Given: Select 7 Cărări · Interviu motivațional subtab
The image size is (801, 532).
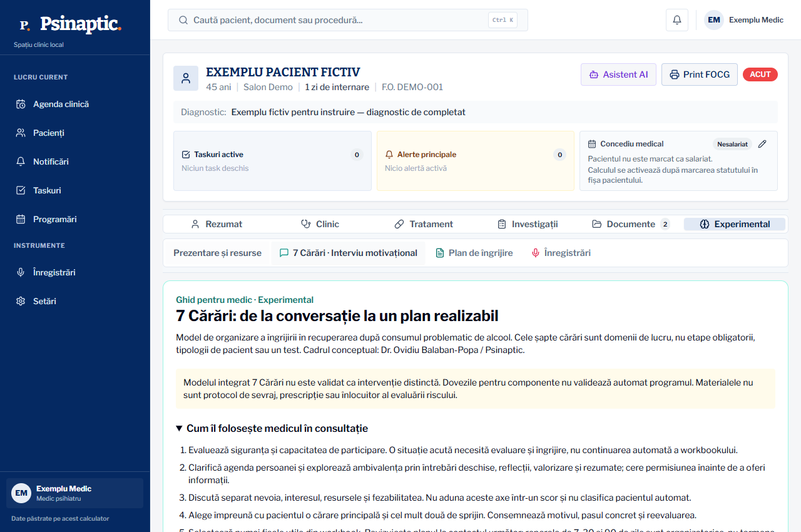Looking at the screenshot, I should pyautogui.click(x=349, y=253).
